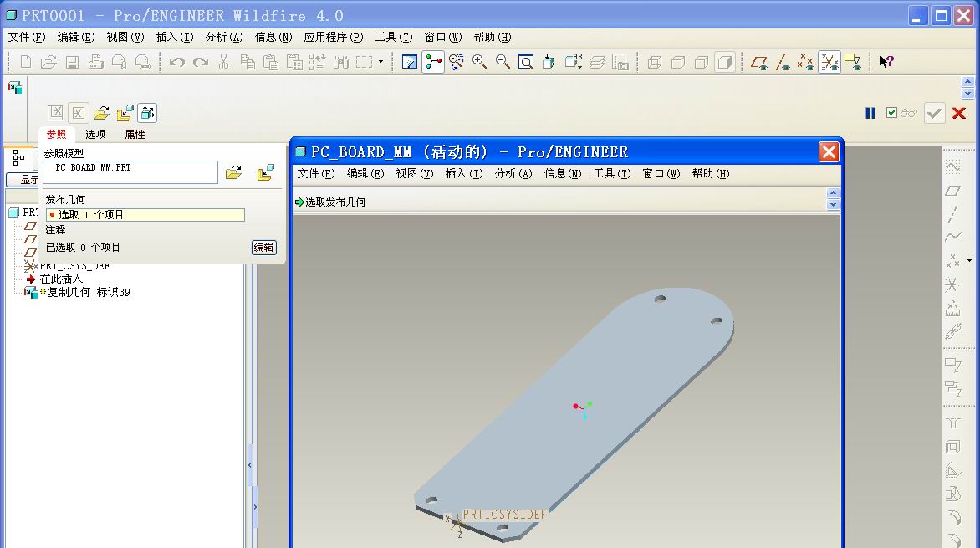Click the reorient view icon
This screenshot has height=548, width=980.
pyautogui.click(x=550, y=62)
